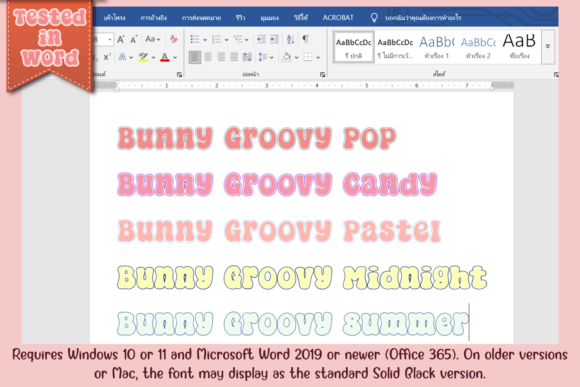Click the "Bunny Groovy Pastel" text line
Image resolution: width=580 pixels, height=387 pixels.
point(279,230)
